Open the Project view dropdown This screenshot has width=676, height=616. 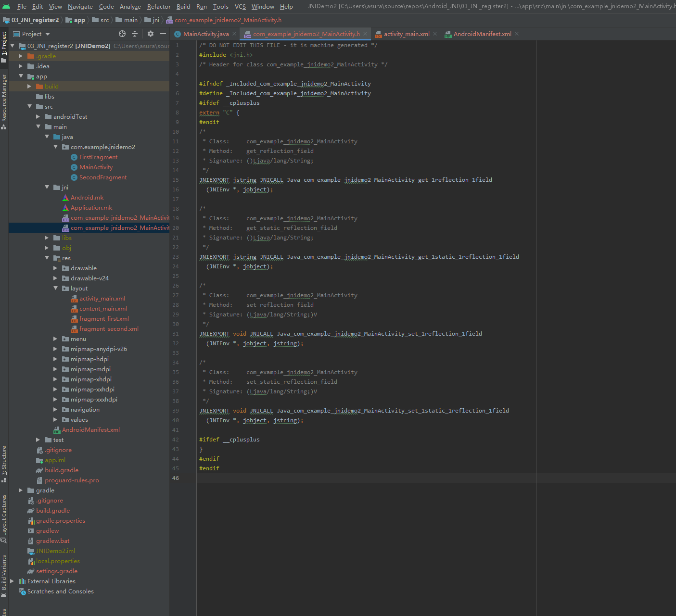[47, 34]
